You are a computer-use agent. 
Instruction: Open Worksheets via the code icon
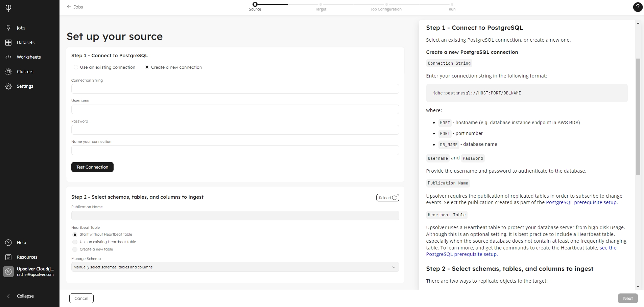coord(8,57)
